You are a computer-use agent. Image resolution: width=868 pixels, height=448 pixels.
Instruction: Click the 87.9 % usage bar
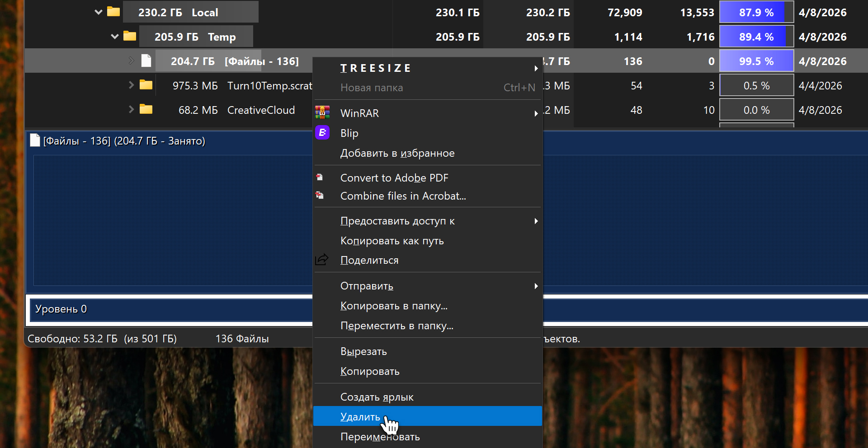click(756, 12)
